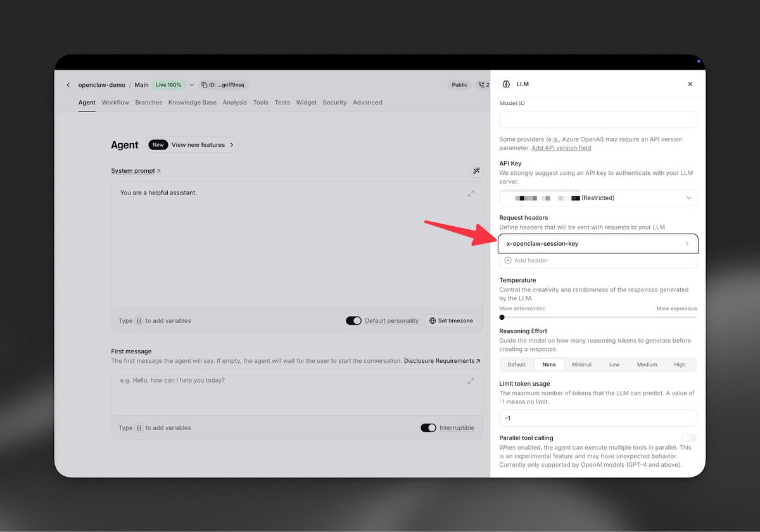Select Medium reasoning effort
760x532 pixels.
[647, 365]
